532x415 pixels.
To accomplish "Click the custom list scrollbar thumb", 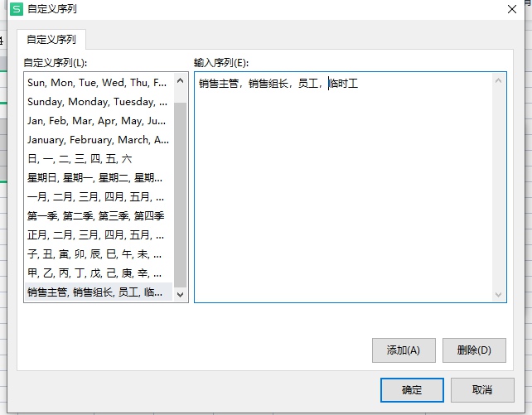I will coord(180,195).
